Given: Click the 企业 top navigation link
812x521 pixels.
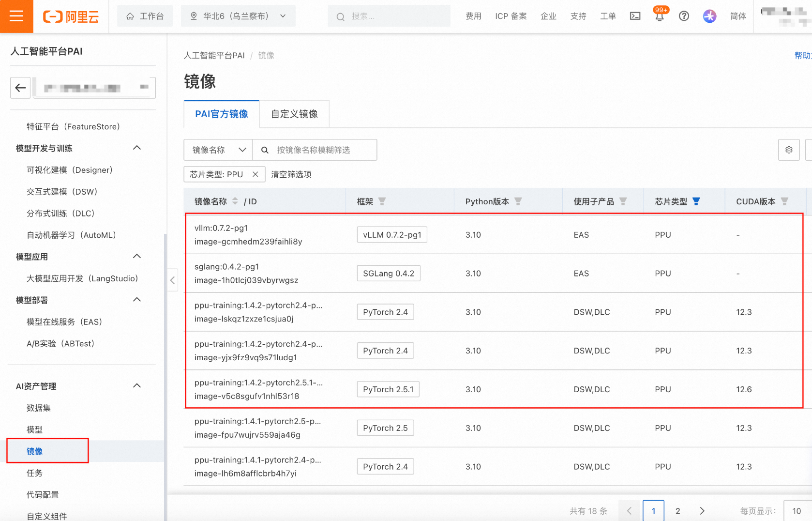Looking at the screenshot, I should 548,16.
